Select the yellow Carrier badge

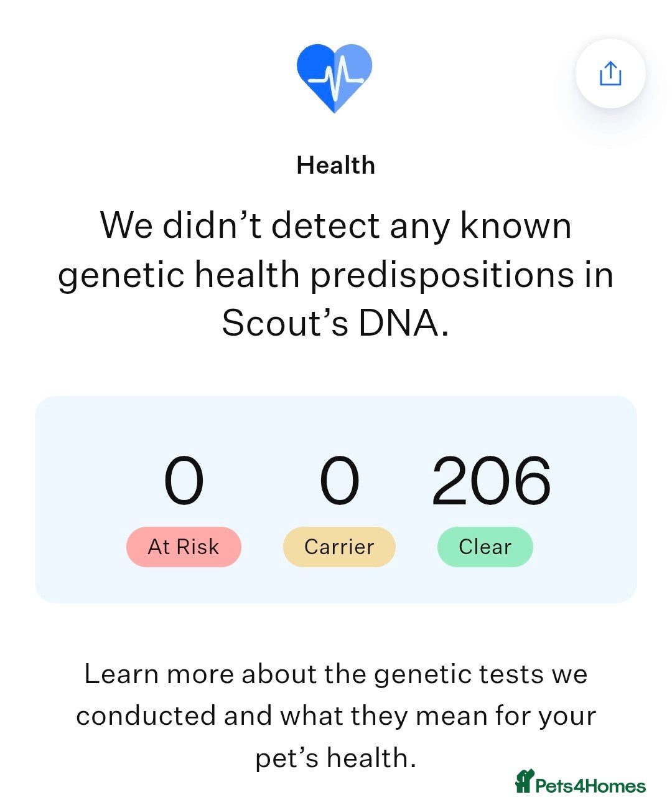(339, 547)
